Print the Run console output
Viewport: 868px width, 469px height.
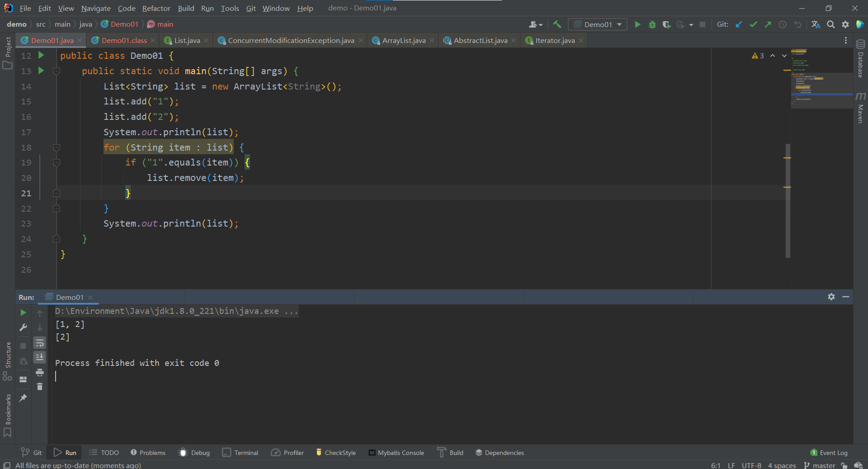pyautogui.click(x=40, y=372)
